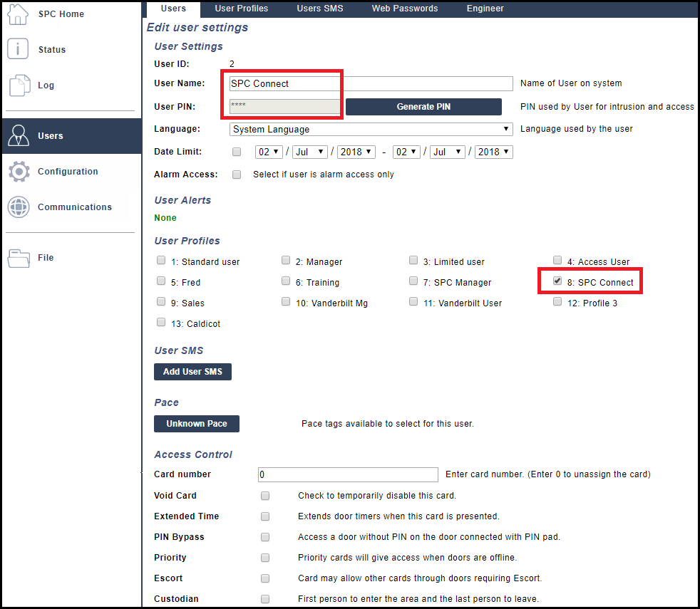The image size is (700, 609).
Task: Click the Add User SMS button
Action: click(x=192, y=372)
